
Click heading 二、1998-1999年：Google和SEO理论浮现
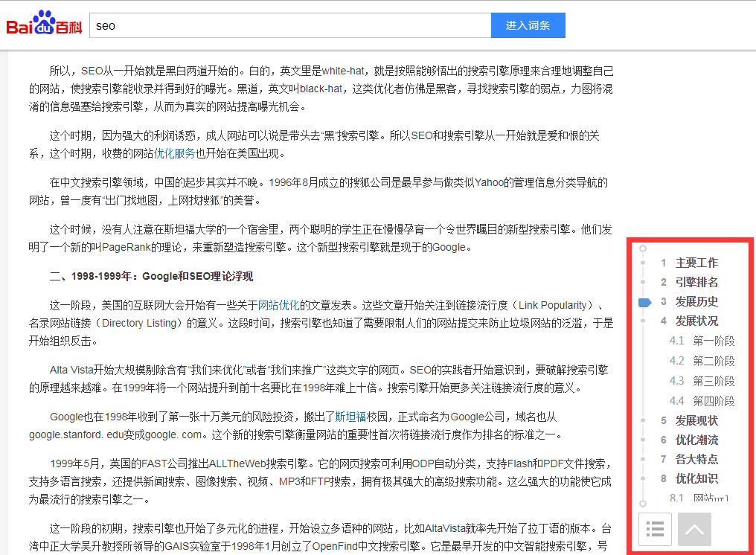coord(151,276)
